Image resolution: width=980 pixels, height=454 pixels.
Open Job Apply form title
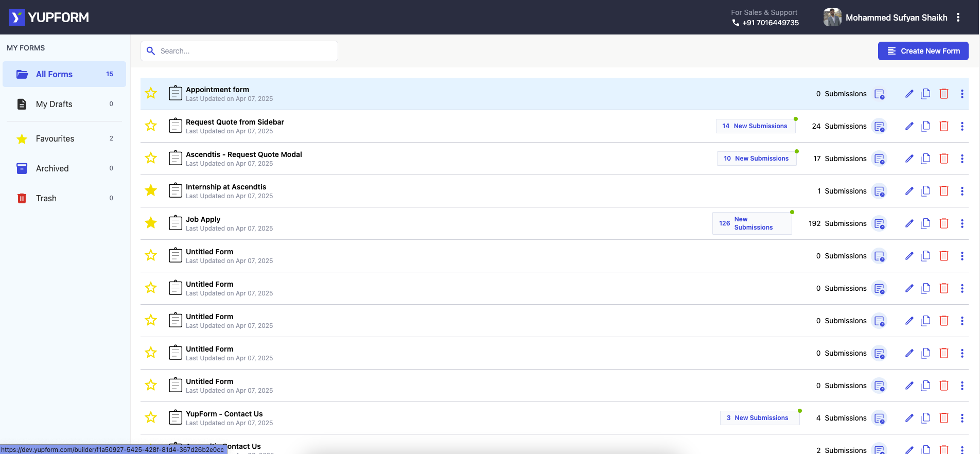[203, 219]
